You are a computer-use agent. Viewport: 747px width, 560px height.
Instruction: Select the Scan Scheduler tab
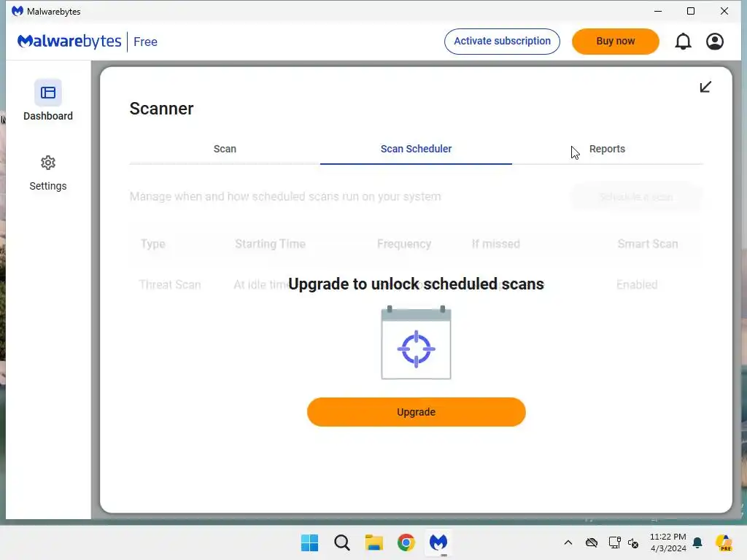coord(416,149)
